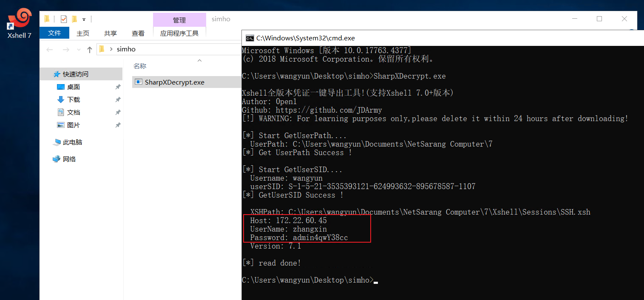Click the pin icon next to 桌面
The height and width of the screenshot is (300, 644).
118,87
